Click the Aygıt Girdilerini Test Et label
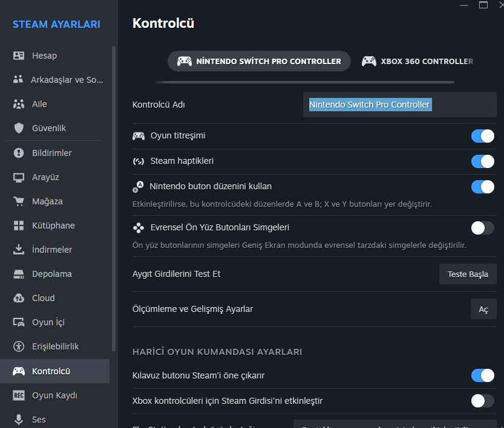 pyautogui.click(x=176, y=274)
